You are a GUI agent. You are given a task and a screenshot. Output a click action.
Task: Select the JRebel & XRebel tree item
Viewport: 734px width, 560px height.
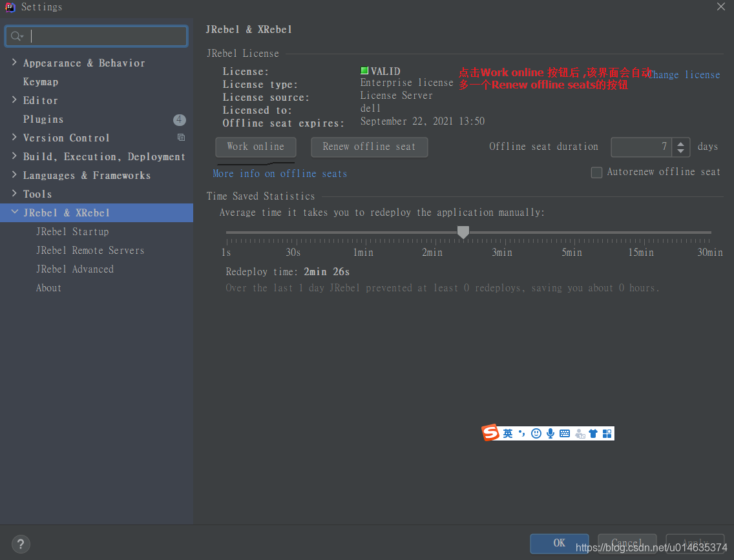coord(96,213)
